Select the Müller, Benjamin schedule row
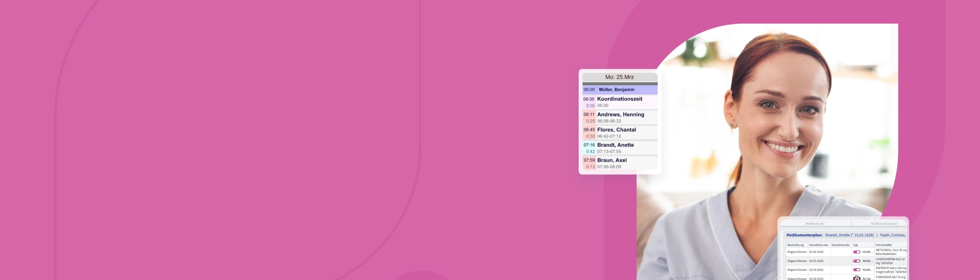980x280 pixels. 619,90
